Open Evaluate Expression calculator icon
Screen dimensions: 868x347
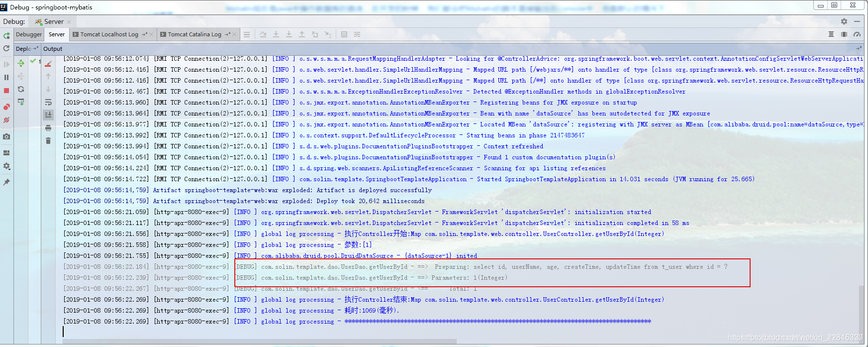(x=344, y=34)
